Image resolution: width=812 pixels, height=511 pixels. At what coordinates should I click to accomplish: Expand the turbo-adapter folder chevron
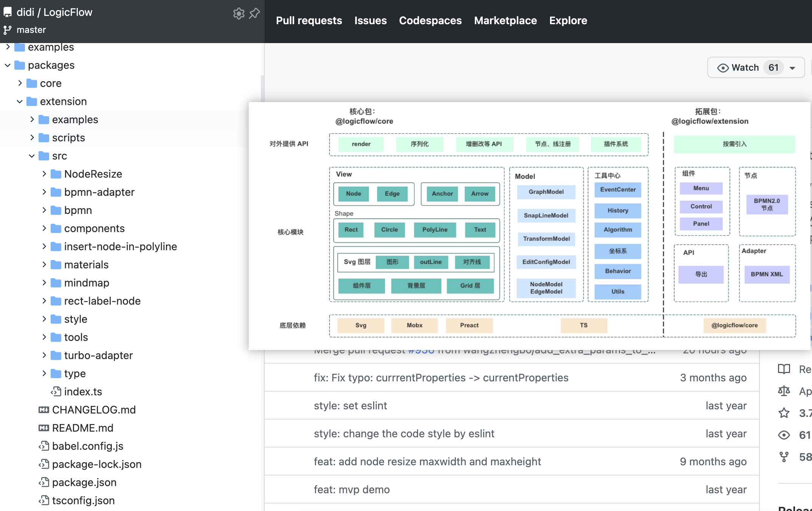coord(44,355)
